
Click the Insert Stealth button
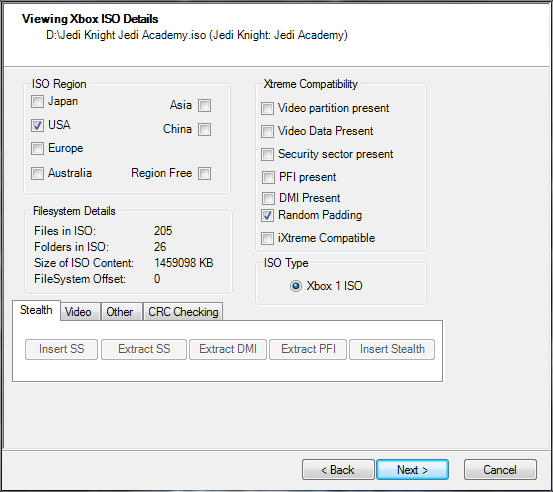pos(392,349)
